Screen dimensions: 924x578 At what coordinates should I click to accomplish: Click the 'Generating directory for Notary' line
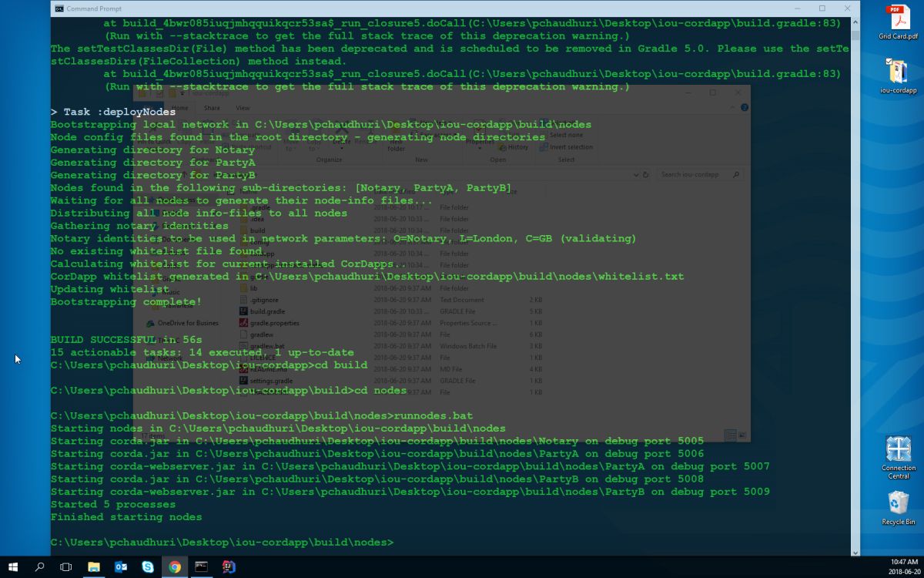tap(152, 150)
